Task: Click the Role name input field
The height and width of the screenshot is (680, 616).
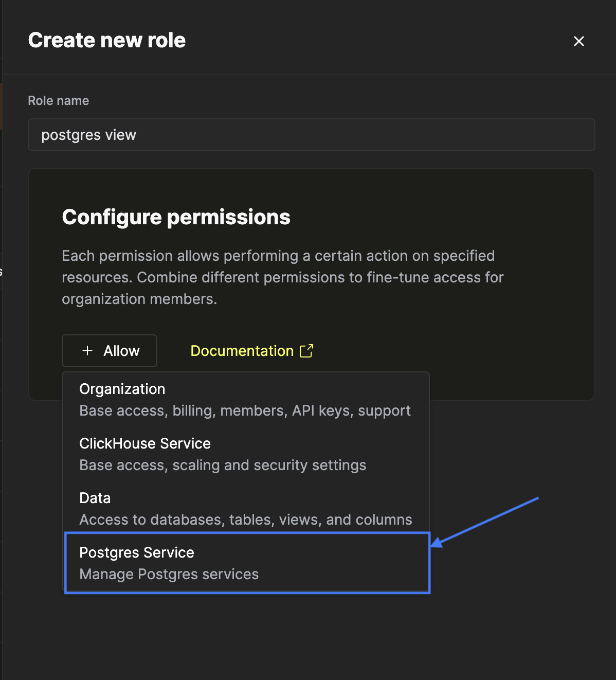Action: (x=311, y=135)
